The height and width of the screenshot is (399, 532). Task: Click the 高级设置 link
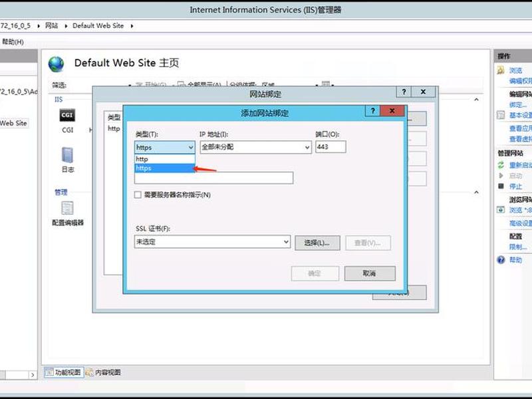(x=521, y=223)
